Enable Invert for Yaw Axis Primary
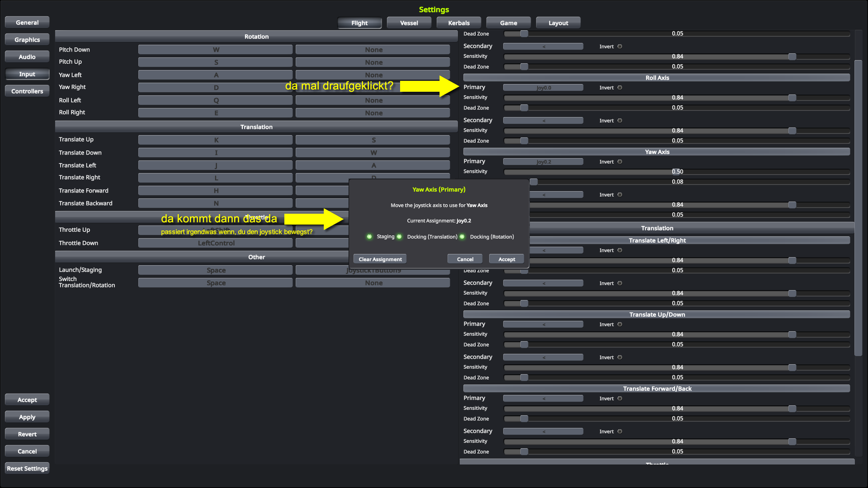Screen dimensions: 868x488 coord(620,162)
